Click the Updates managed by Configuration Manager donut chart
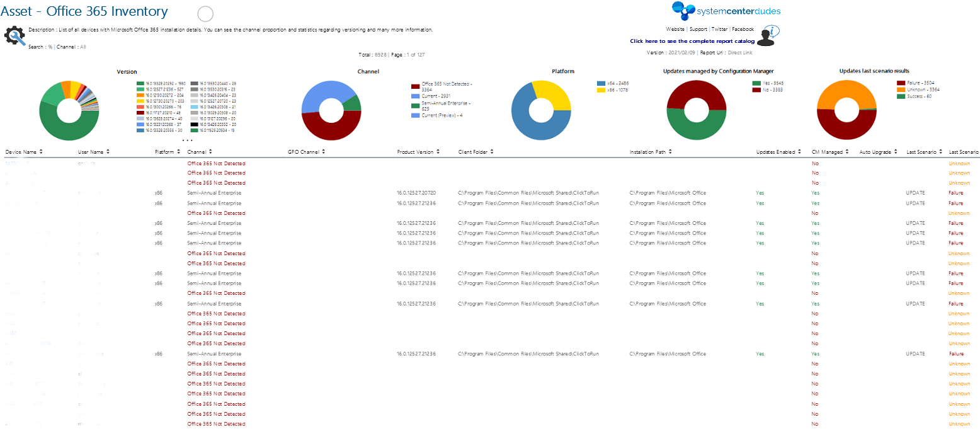980x429 pixels. click(696, 111)
